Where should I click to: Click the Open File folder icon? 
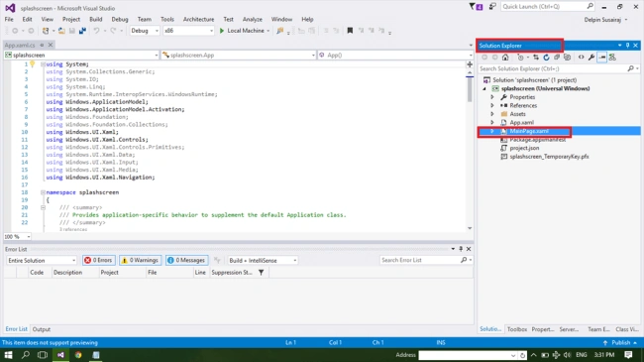[x=61, y=31]
